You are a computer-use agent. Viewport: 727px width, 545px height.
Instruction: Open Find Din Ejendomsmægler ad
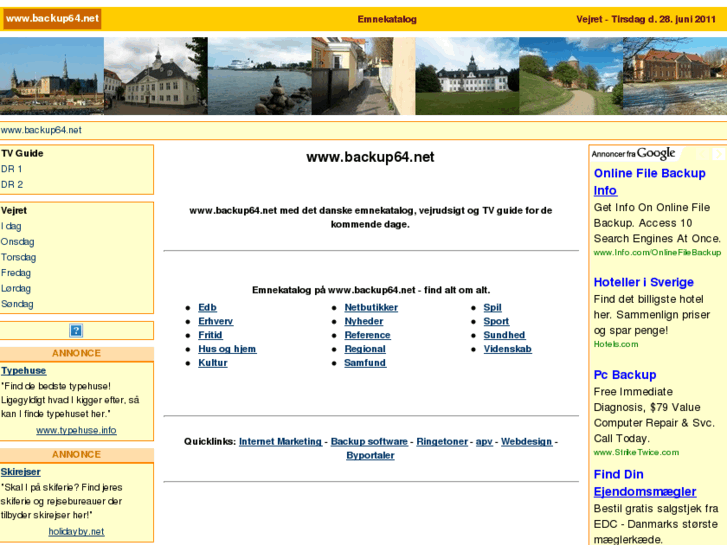pos(645,483)
